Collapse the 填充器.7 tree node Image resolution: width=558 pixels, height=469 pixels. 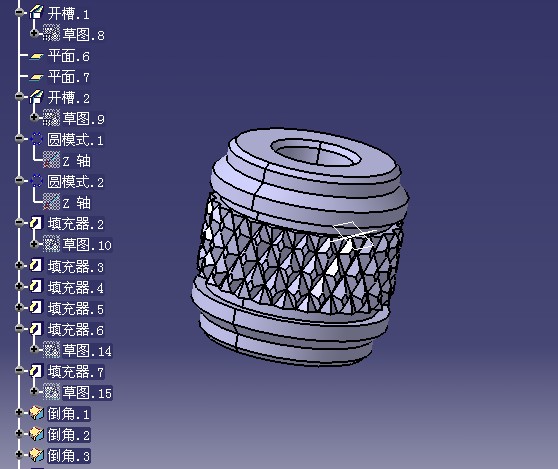click(x=19, y=370)
